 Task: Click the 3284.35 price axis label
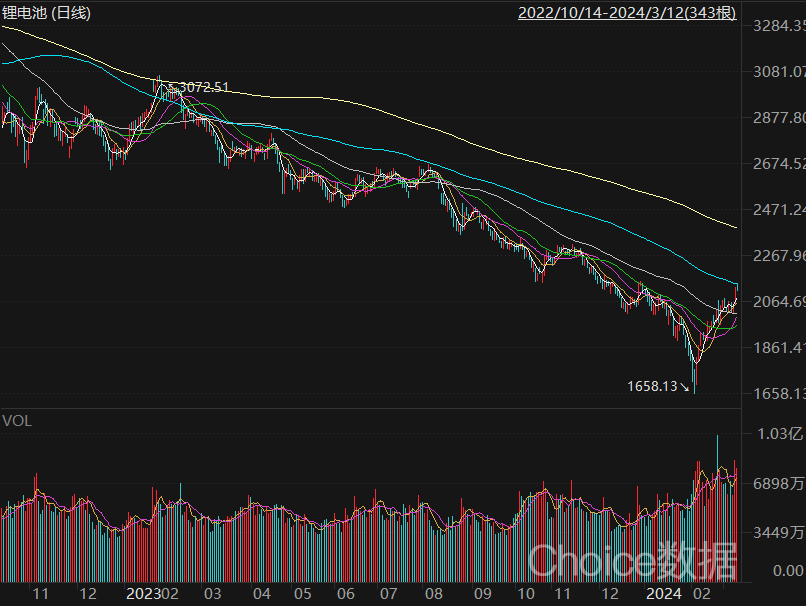(x=778, y=26)
